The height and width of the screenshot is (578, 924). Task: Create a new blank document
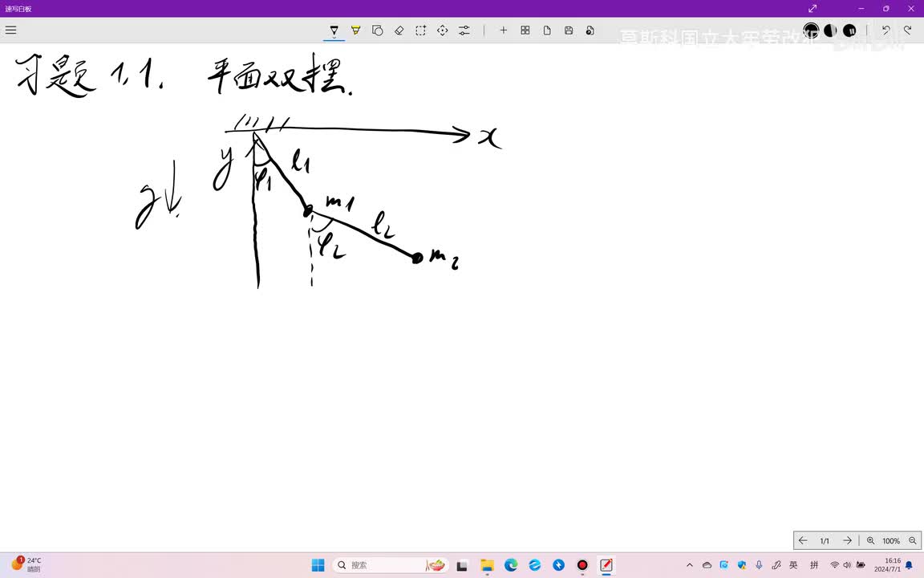click(547, 30)
